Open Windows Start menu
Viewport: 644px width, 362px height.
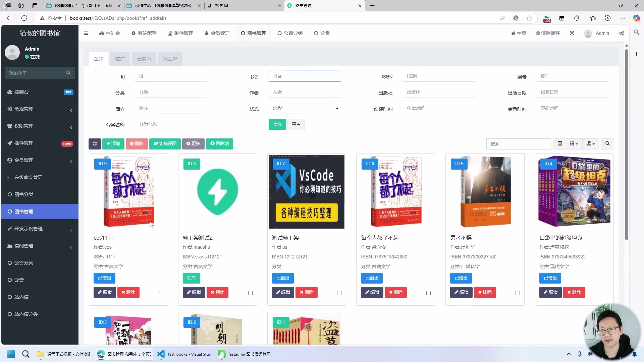pyautogui.click(x=11, y=354)
